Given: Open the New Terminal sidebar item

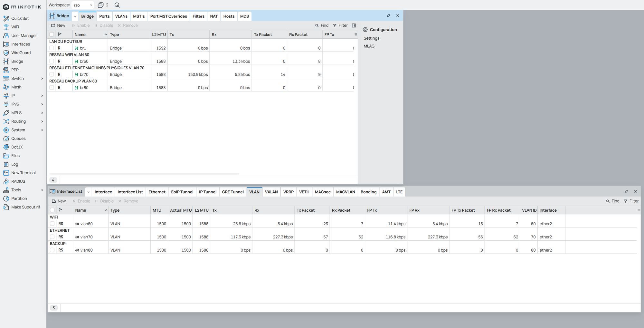Looking at the screenshot, I should coord(23,173).
